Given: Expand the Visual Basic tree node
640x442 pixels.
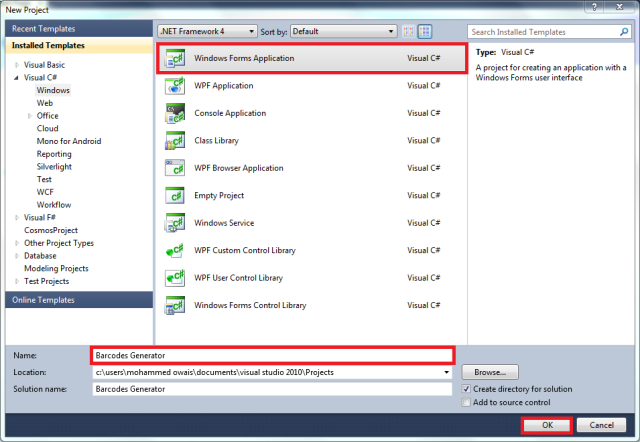Looking at the screenshot, I should tap(17, 65).
